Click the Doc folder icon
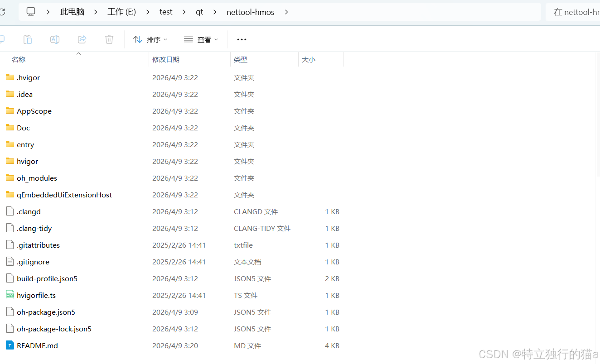This screenshot has width=600, height=364. (x=10, y=128)
